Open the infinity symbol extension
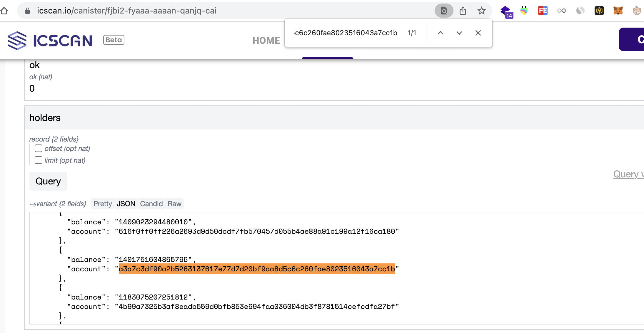This screenshot has width=644, height=333. [562, 11]
